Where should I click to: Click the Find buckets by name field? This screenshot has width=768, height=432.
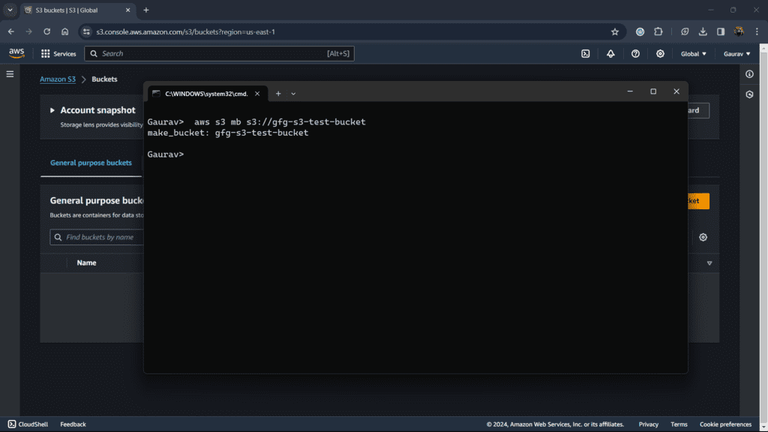[x=97, y=237]
